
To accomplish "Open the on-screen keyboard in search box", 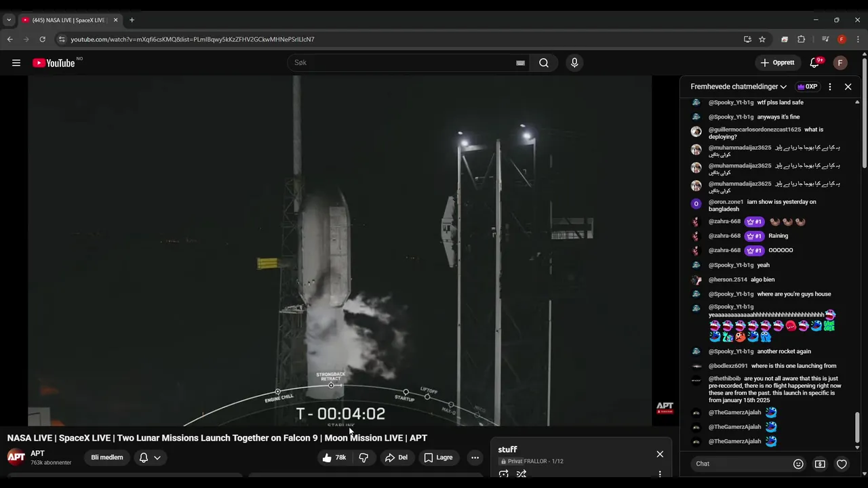I will [520, 63].
